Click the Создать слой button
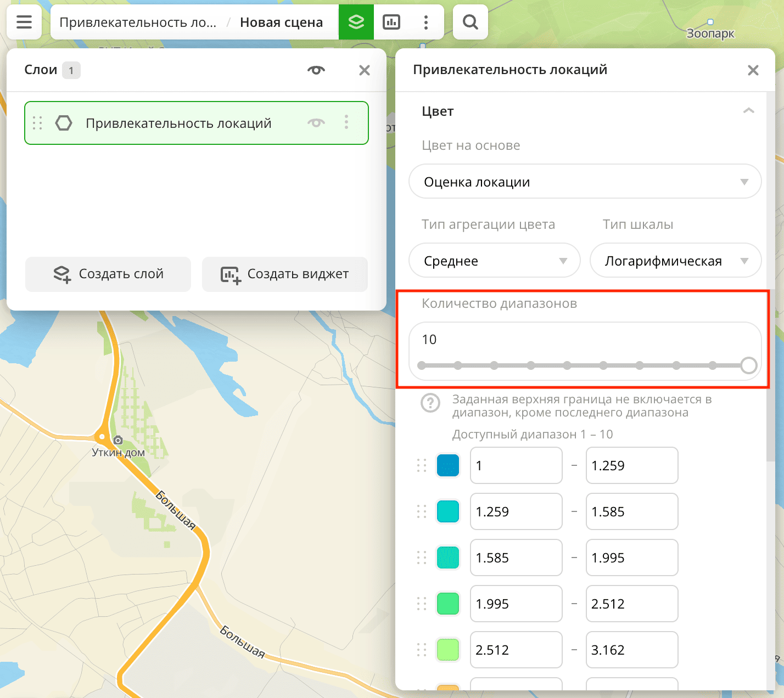784x698 pixels. (108, 274)
